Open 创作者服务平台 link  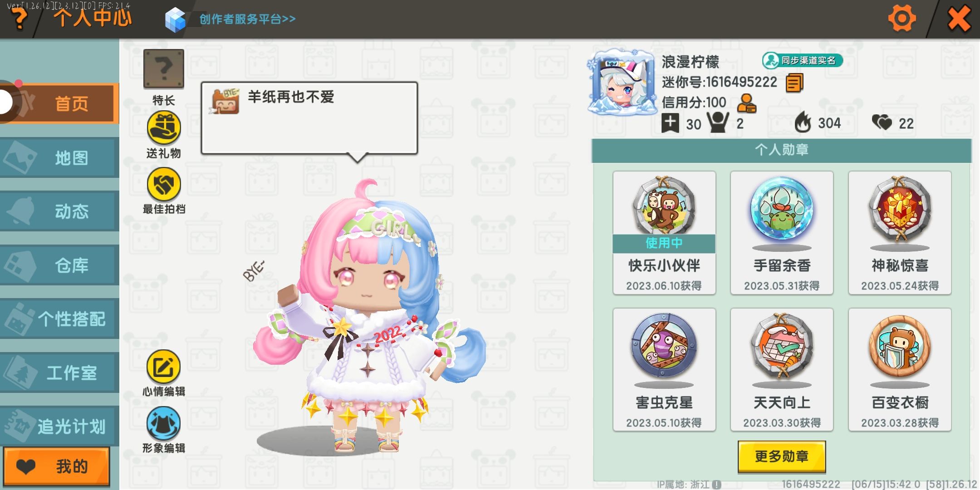247,19
